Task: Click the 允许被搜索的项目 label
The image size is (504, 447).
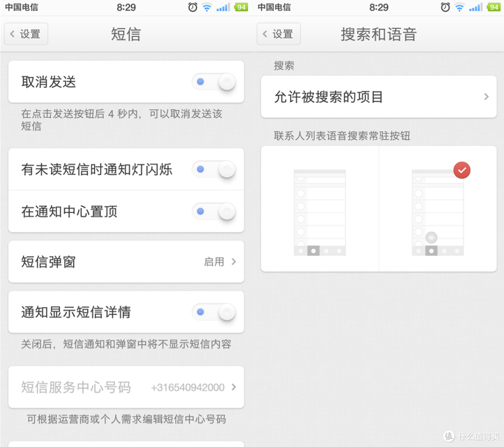Action: click(329, 97)
